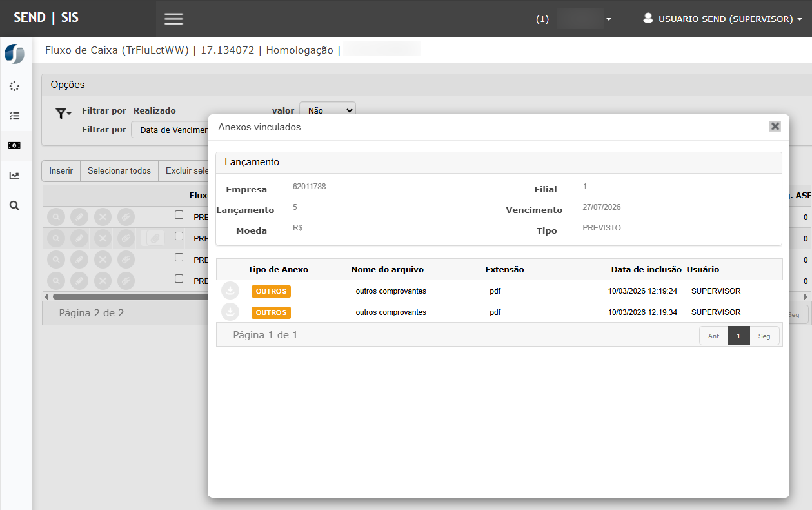Click the Inserir button
This screenshot has width=812, height=510.
point(61,171)
